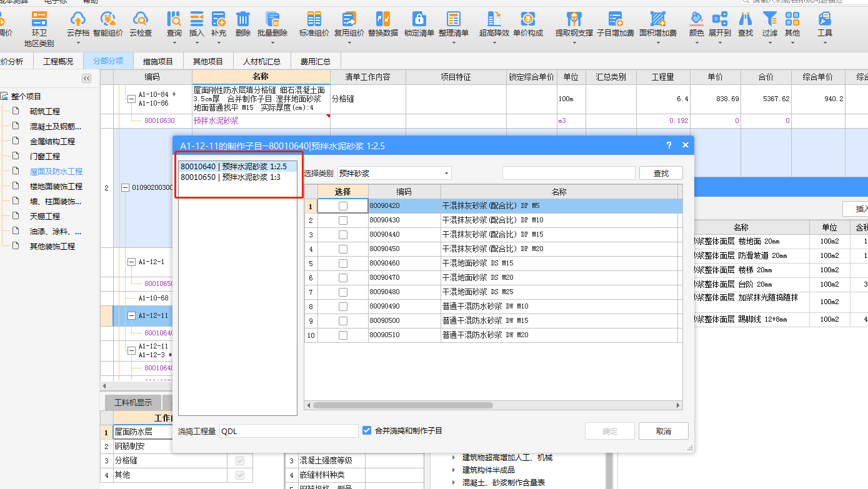Select checkbox for 干混地面砂浆 DS M20
Image resolution: width=868 pixels, height=489 pixels.
[343, 278]
